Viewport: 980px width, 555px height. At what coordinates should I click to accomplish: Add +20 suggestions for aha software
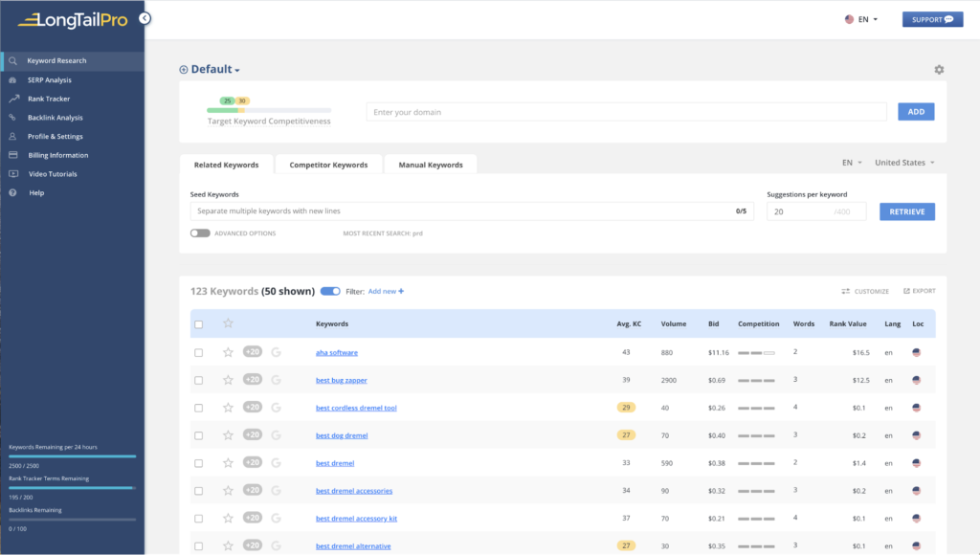coord(253,352)
